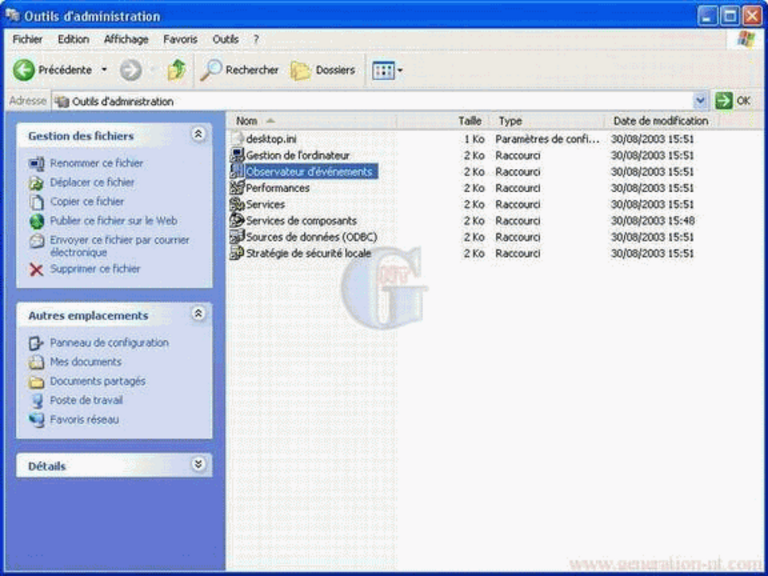
Task: Click date 30/08/2003 15:48 cell
Action: (x=652, y=220)
